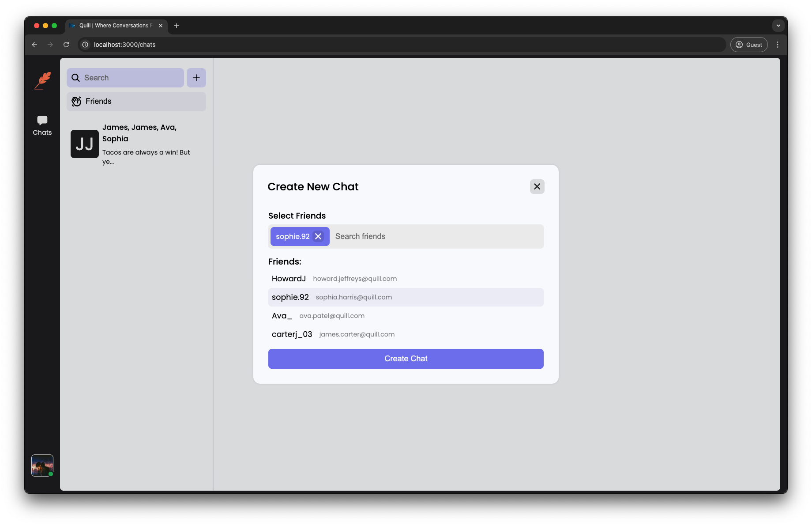Click the user profile avatar thumbnail
812x526 pixels.
42,465
